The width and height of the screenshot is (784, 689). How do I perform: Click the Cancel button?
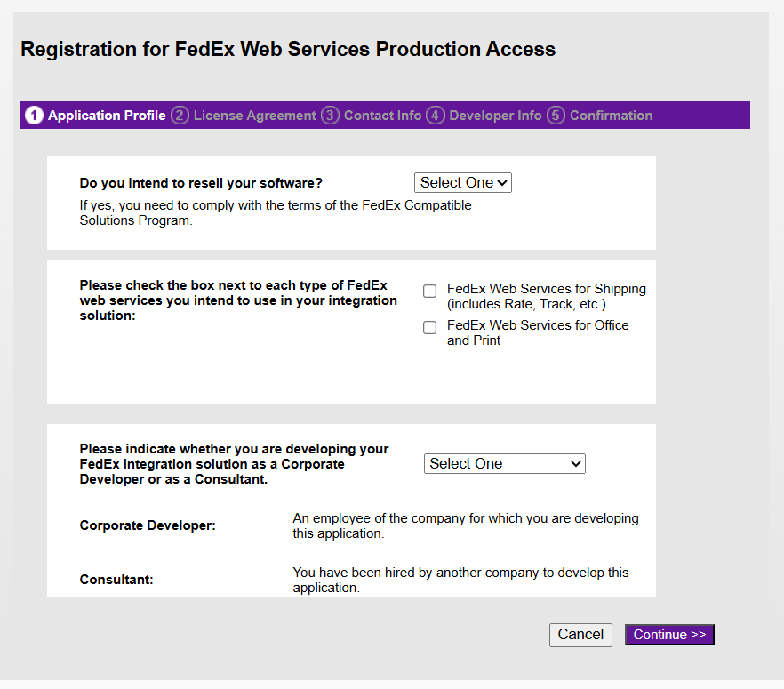click(x=580, y=635)
